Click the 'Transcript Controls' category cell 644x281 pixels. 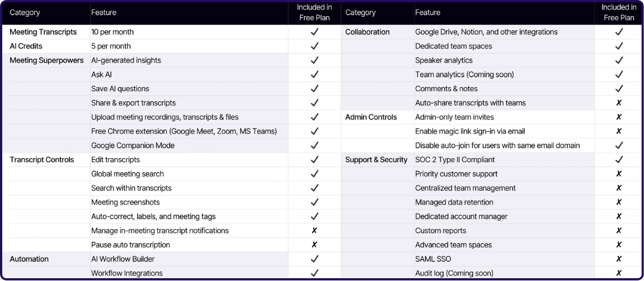click(42, 160)
